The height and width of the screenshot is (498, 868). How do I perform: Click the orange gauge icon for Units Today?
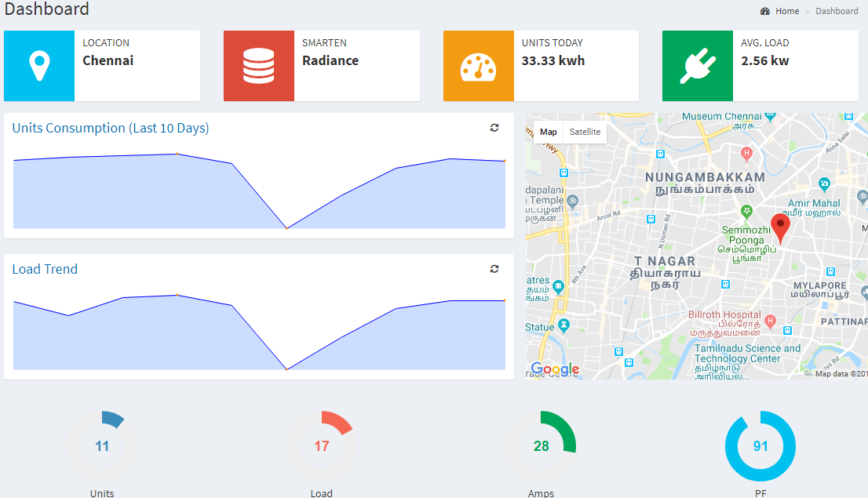[x=478, y=66]
